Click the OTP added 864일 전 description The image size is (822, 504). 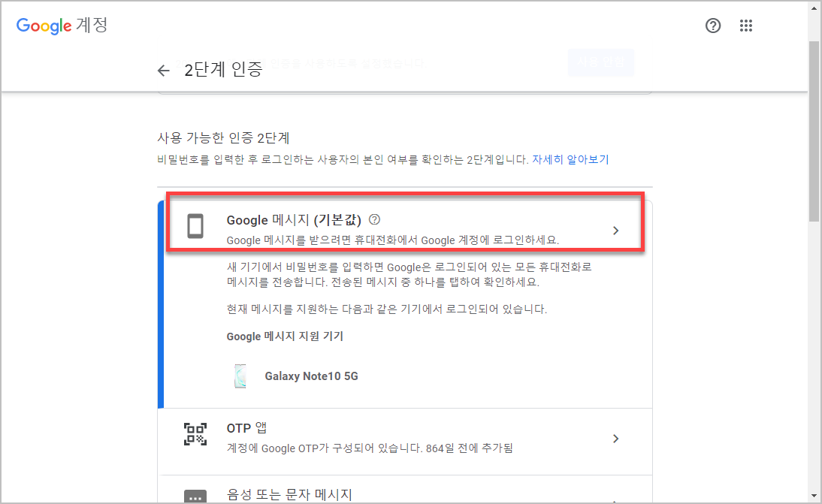click(370, 448)
